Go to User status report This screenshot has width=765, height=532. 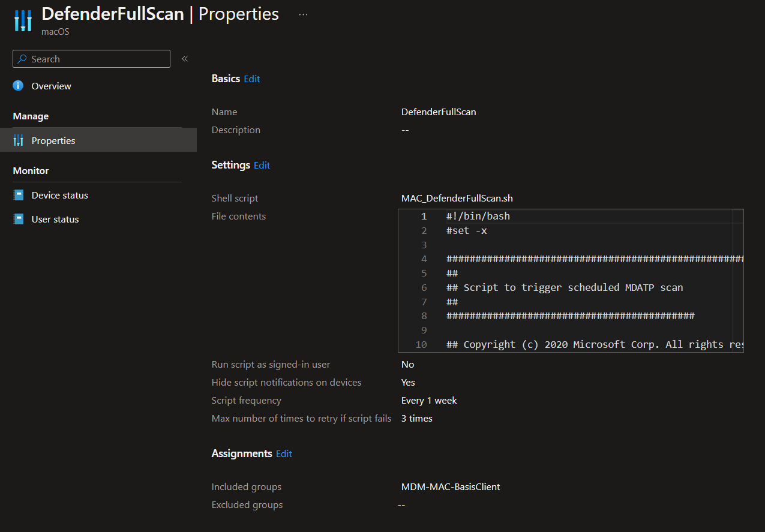tap(55, 219)
